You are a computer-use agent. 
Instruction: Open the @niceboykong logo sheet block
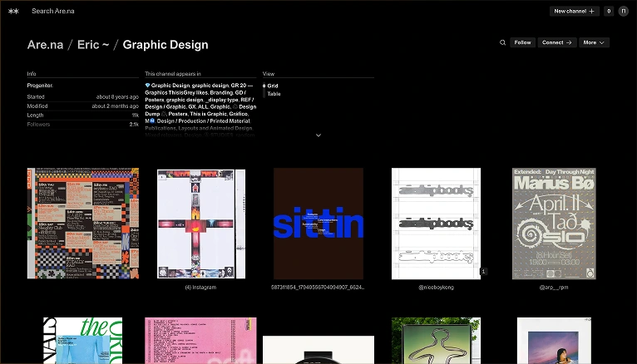pos(436,224)
